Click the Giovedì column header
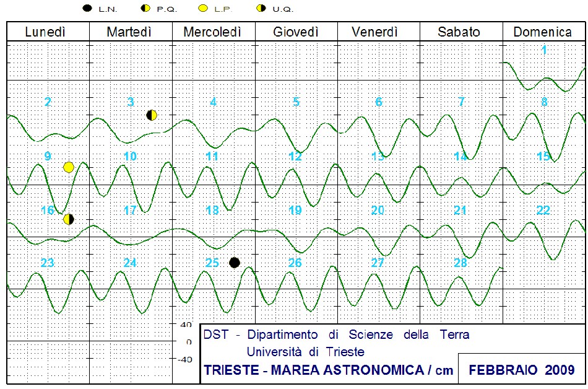This screenshot has width=588, height=389. [x=296, y=32]
